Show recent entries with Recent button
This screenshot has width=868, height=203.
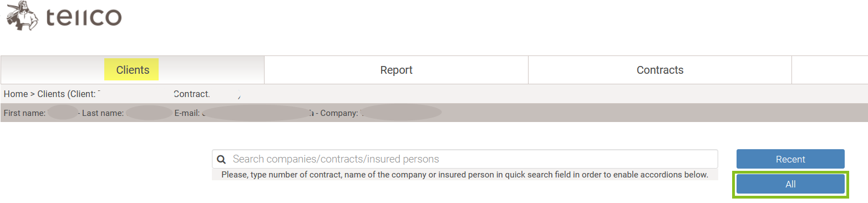[x=790, y=159]
